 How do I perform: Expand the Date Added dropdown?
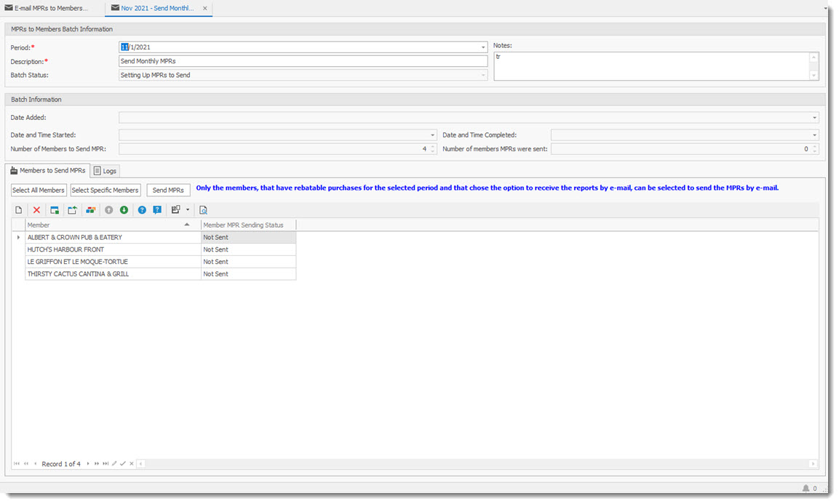(x=814, y=118)
